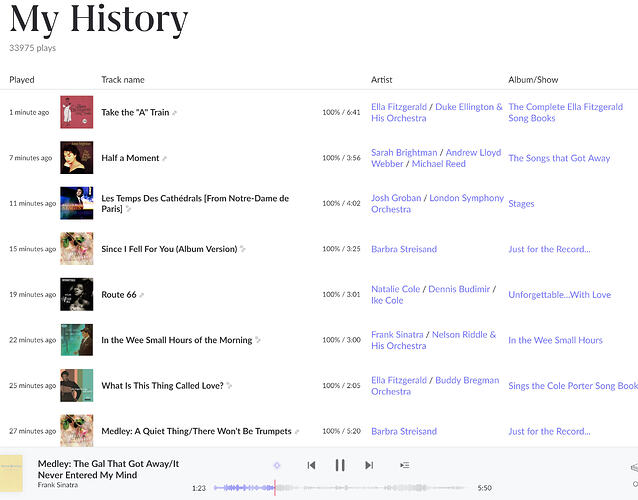Open Sings the Cole Porter Song Book album

point(573,386)
